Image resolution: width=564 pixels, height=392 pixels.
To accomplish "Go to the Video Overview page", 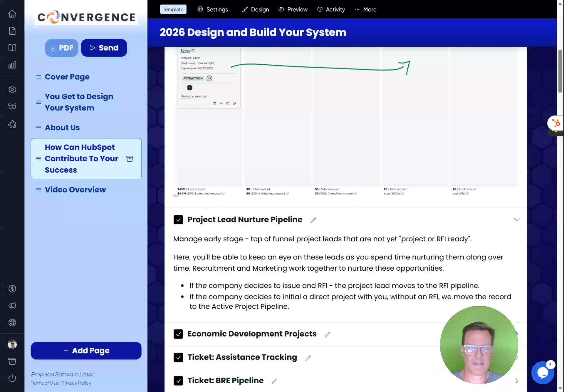I will [x=75, y=190].
